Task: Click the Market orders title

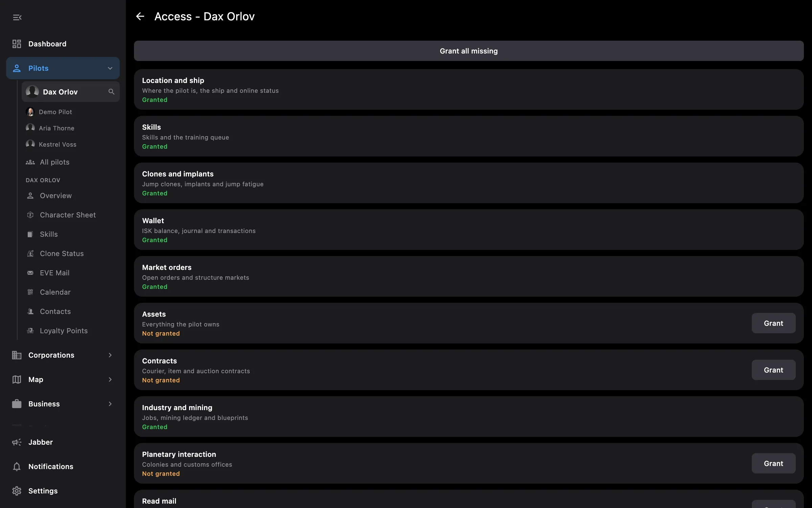Action: click(x=167, y=268)
